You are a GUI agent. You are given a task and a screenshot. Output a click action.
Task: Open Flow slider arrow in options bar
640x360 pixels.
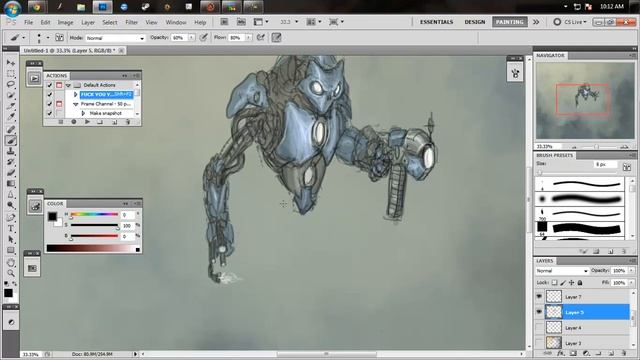tap(248, 38)
